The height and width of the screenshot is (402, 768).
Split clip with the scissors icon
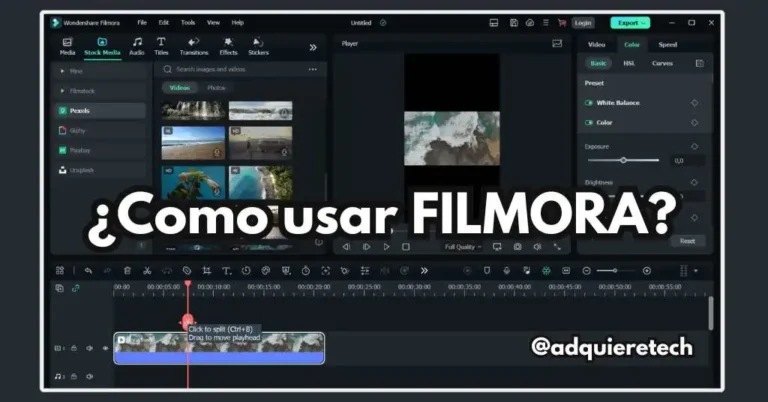[147, 271]
